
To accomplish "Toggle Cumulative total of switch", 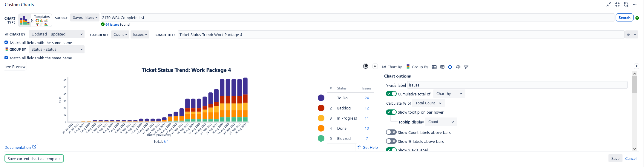I will pyautogui.click(x=391, y=94).
